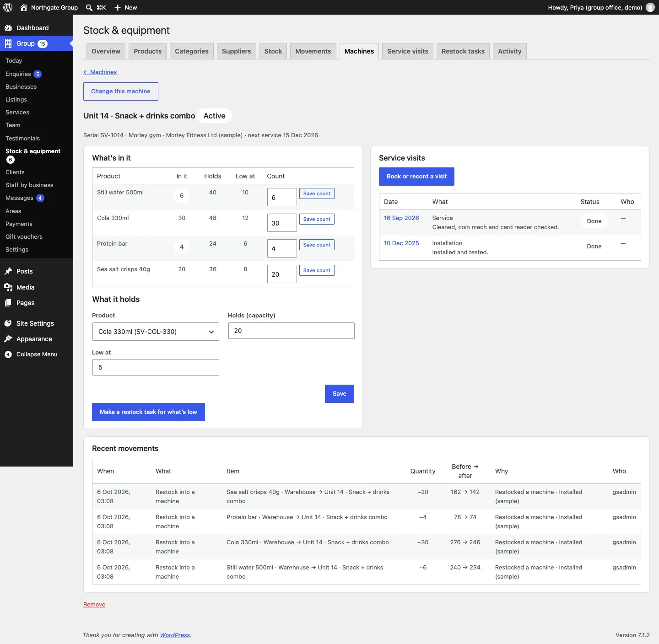This screenshot has width=659, height=644.
Task: Click the Sea salt crisps count field
Action: 282,274
